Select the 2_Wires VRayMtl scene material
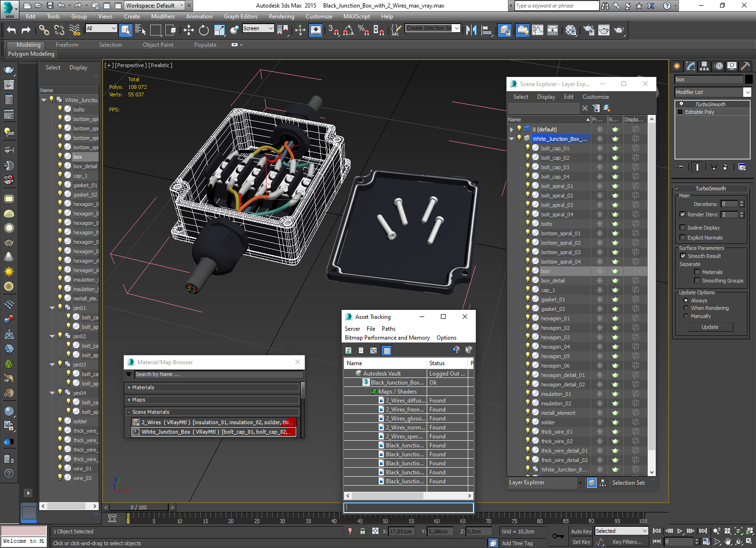756x548 pixels. (214, 422)
